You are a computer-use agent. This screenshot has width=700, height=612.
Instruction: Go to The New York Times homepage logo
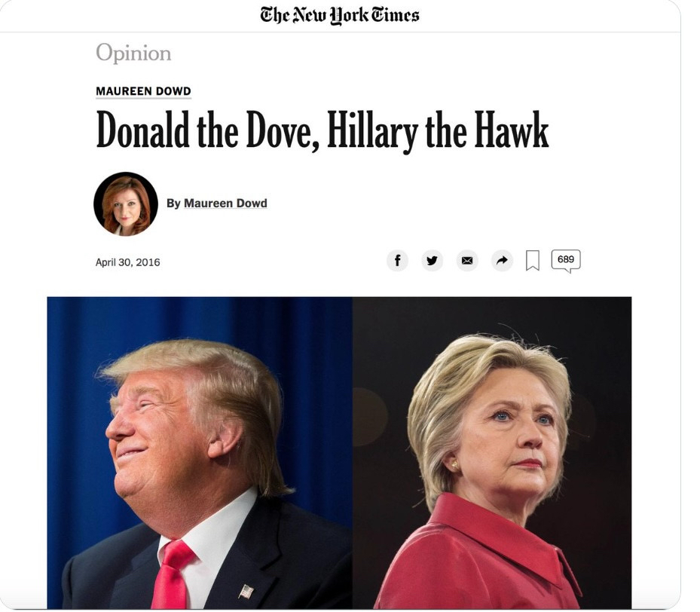click(x=340, y=16)
